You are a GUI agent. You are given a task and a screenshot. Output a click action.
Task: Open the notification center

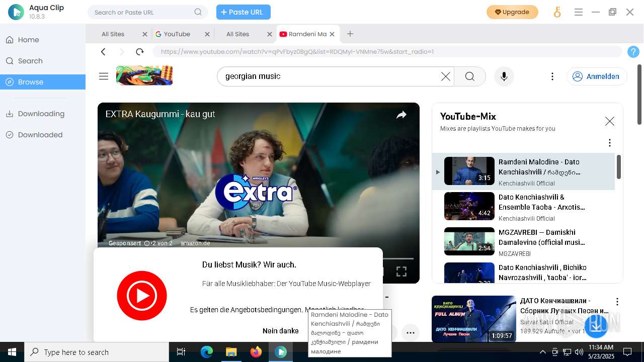(627, 352)
